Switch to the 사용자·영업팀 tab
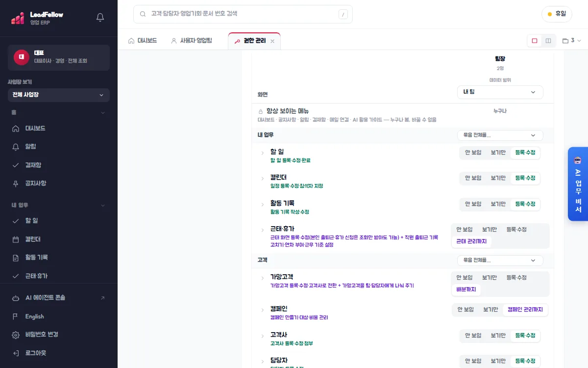The height and width of the screenshot is (368, 588). tap(192, 41)
